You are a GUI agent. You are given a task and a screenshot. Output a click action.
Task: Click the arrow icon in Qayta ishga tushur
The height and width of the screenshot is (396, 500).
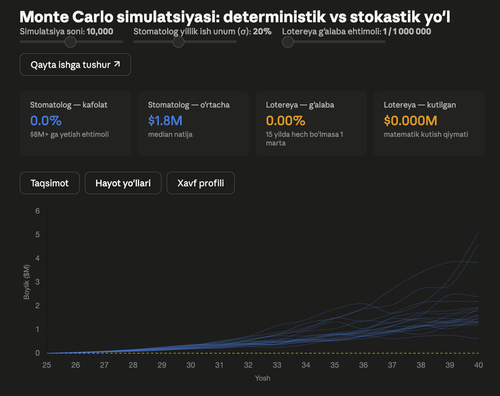pyautogui.click(x=117, y=64)
